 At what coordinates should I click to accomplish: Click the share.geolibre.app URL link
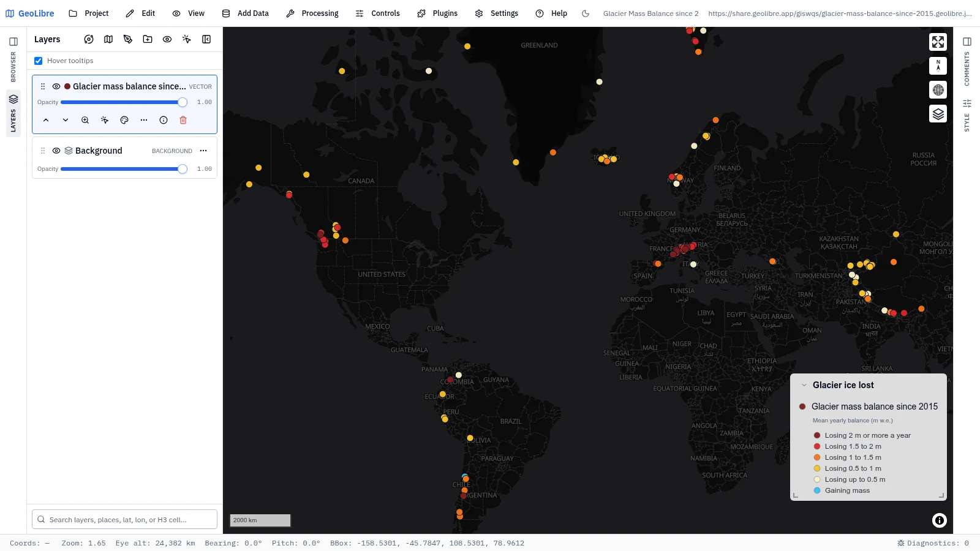click(840, 13)
